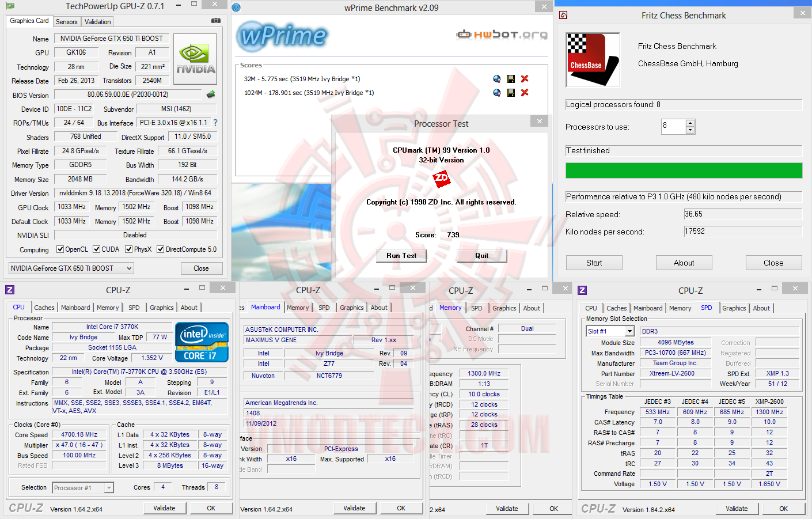Switch to the Sensors tab in GPU-Z
Viewport: 812px width, 519px height.
click(x=67, y=22)
